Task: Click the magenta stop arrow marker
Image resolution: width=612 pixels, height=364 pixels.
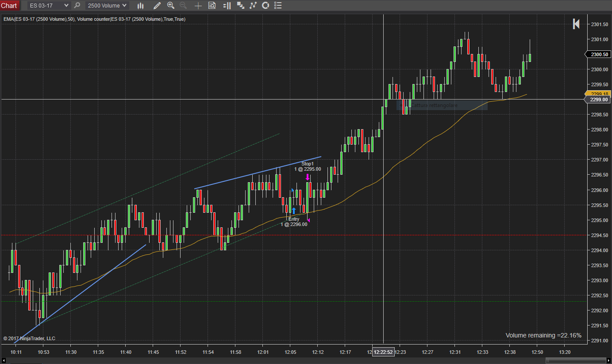Action: tap(308, 177)
